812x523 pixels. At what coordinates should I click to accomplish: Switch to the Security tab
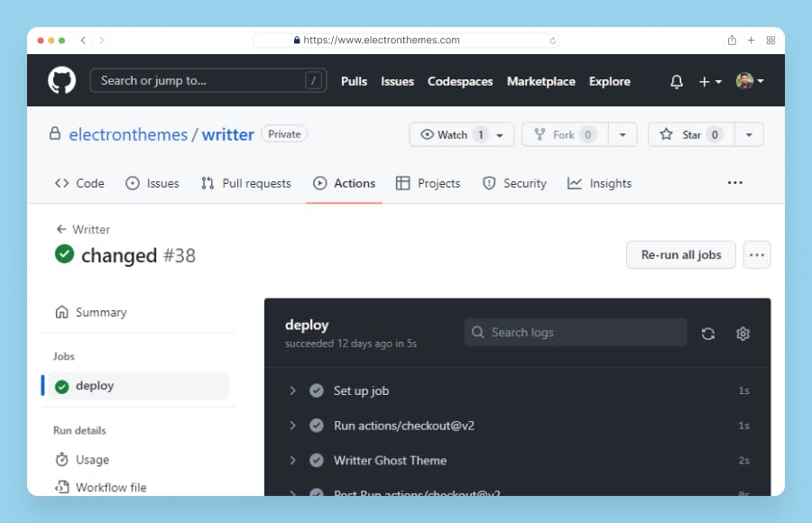[514, 183]
